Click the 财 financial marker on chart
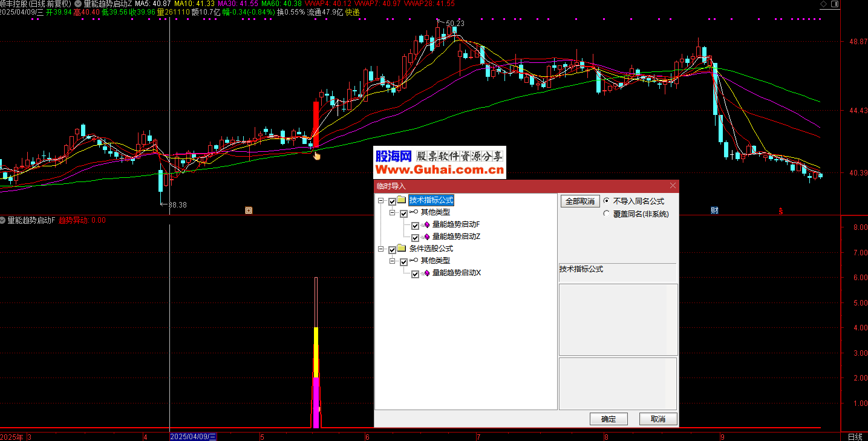 point(714,211)
